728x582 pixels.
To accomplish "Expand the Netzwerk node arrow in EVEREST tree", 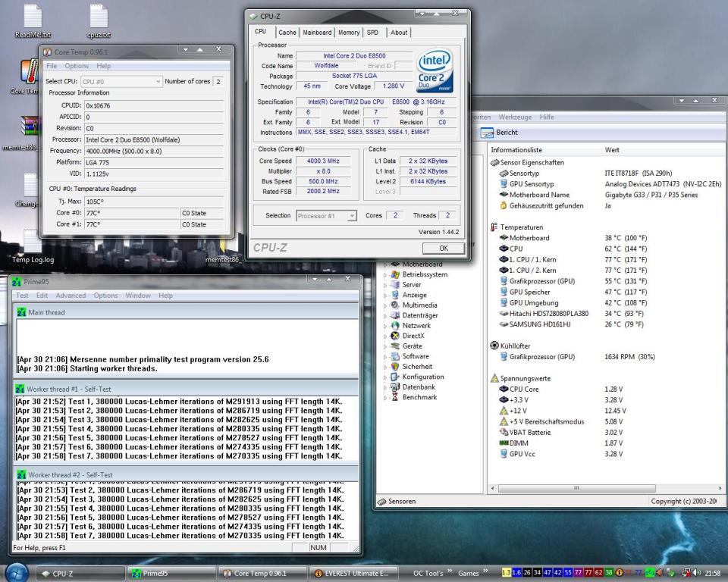I will [385, 326].
